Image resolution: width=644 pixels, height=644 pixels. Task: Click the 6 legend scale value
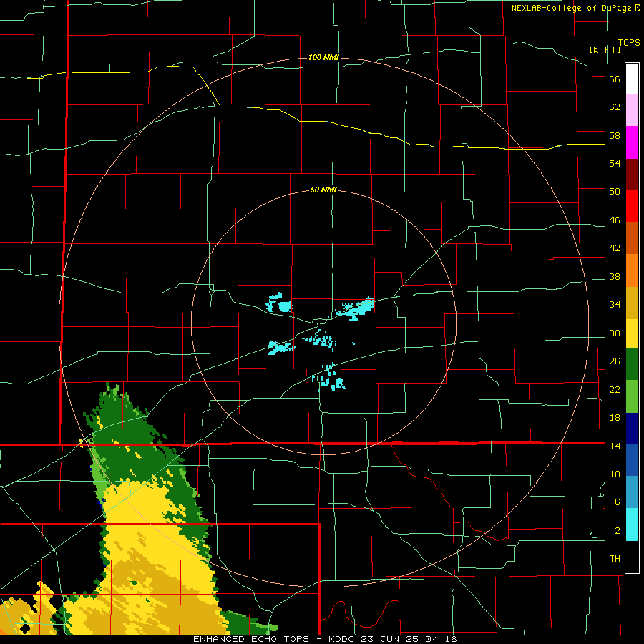coord(618,502)
